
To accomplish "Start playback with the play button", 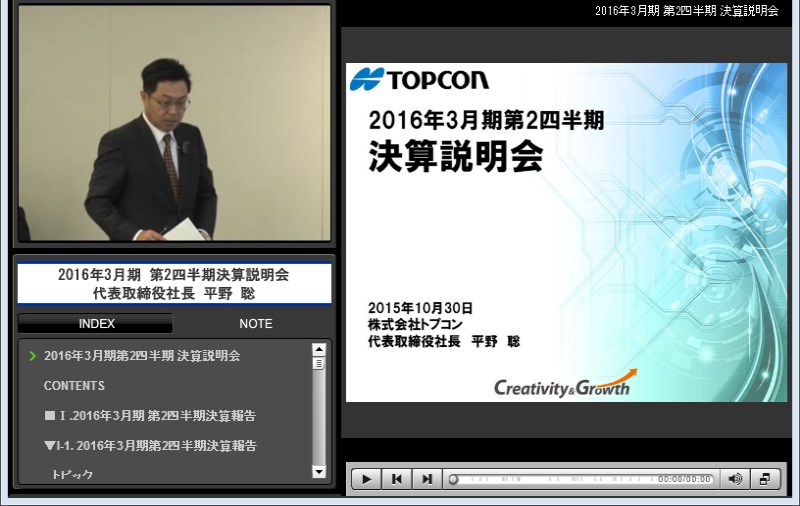I will pos(366,479).
